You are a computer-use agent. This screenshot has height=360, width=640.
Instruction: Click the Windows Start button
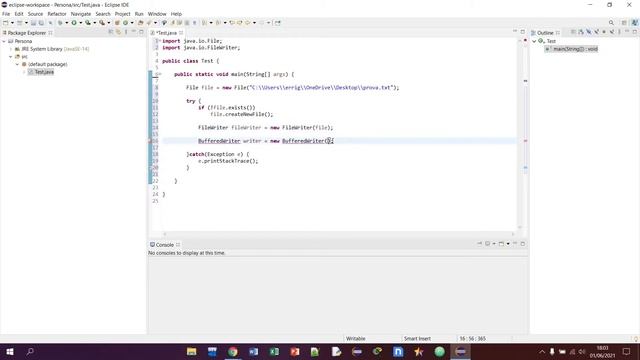pos(10,351)
